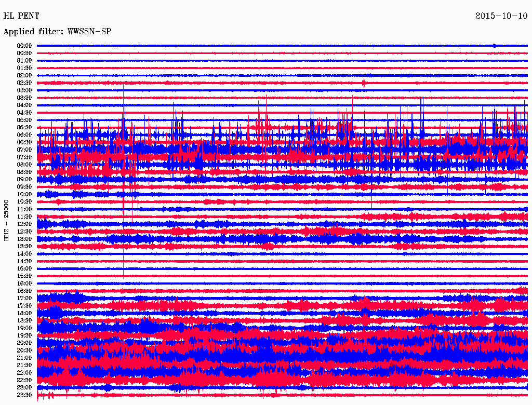Viewport: 532px width, 405px height.
Task: Click the 08:30 time label
Action: coord(24,172)
